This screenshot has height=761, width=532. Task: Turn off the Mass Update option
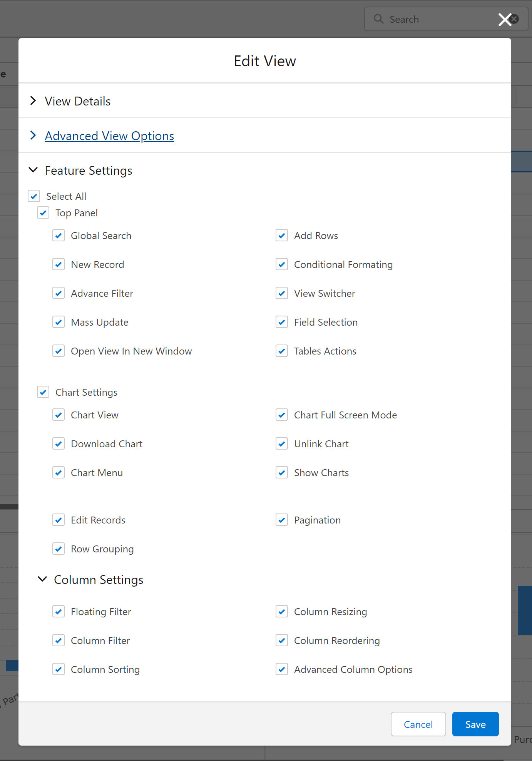59,322
